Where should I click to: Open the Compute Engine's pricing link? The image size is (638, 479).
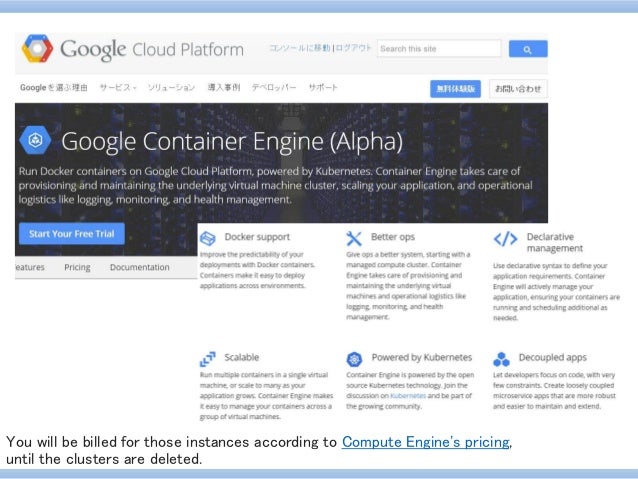[x=426, y=442]
